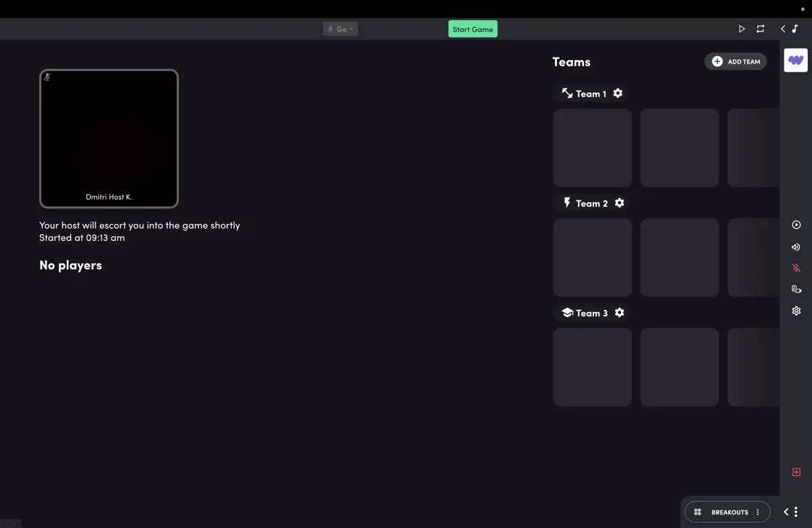Collapse the bottom bar with left chevron

(x=786, y=512)
